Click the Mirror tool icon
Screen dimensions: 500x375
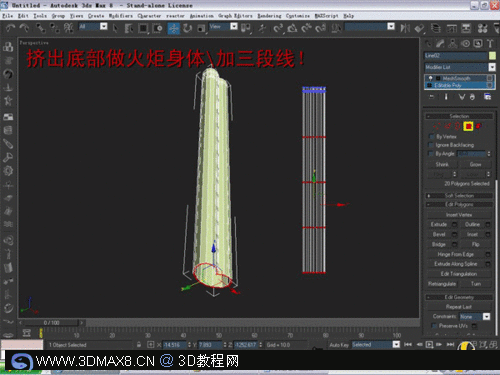point(405,29)
